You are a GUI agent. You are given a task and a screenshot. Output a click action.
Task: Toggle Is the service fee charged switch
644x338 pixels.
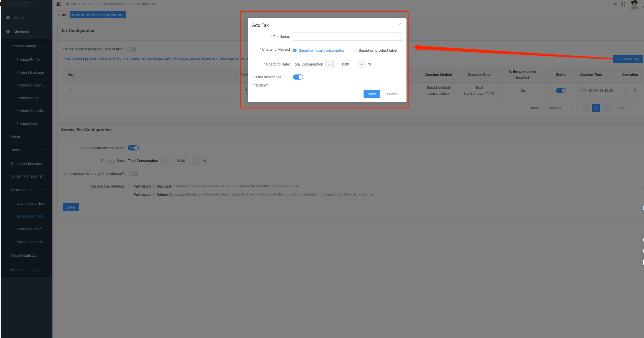coord(133,148)
